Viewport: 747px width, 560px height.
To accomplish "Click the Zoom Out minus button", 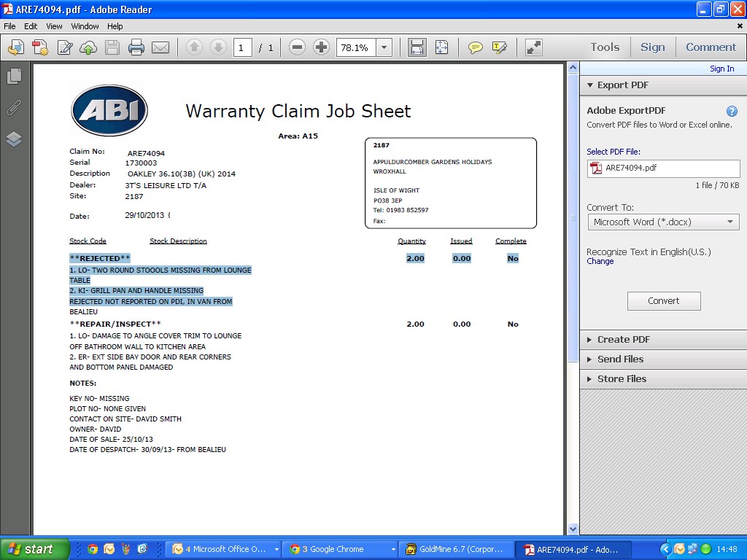I will 297,47.
